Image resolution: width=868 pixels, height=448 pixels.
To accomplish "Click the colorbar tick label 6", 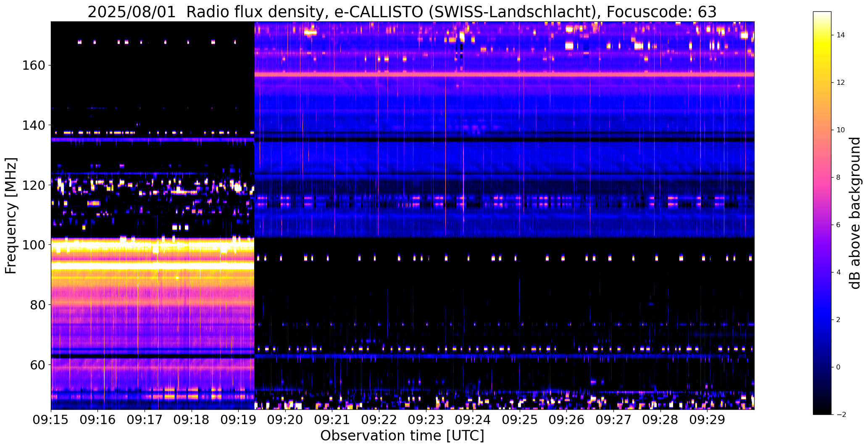I will [839, 225].
